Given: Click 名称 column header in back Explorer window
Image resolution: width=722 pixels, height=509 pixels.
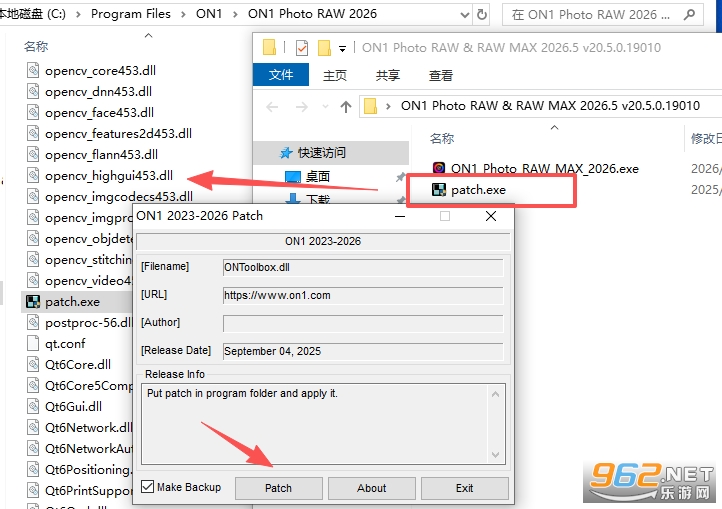Looking at the screenshot, I should (36, 47).
